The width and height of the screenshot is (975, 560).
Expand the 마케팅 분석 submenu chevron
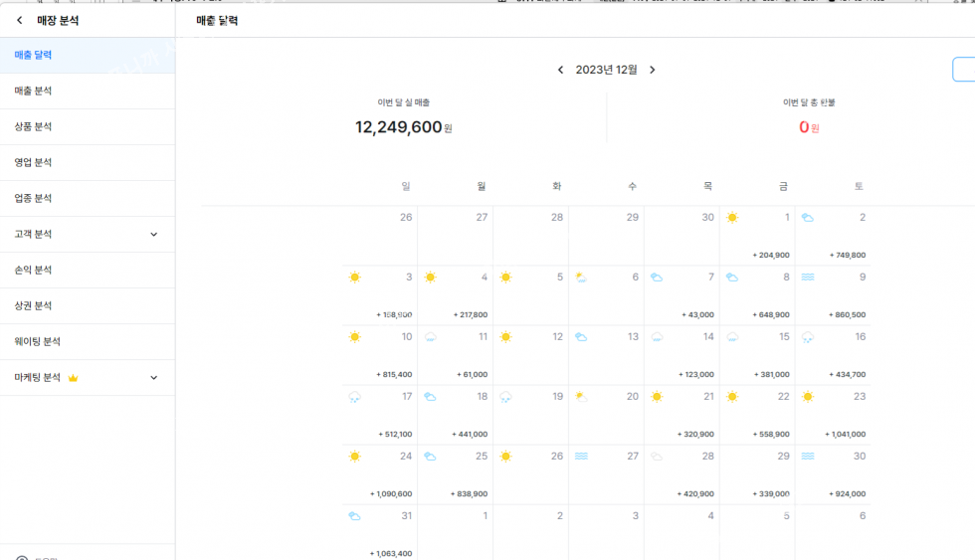click(153, 378)
